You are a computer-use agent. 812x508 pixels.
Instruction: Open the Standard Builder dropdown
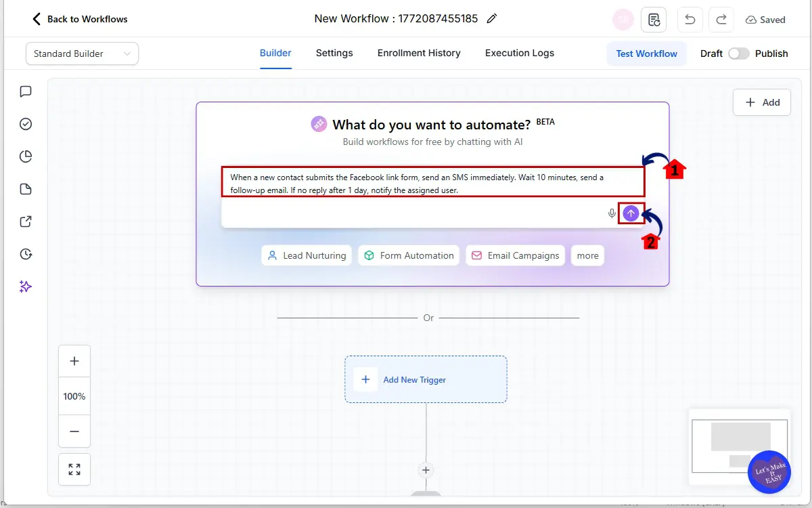tap(81, 53)
